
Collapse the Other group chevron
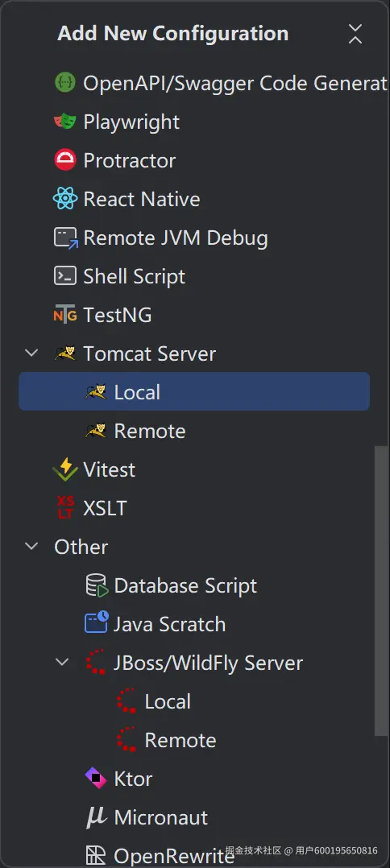[32, 547]
